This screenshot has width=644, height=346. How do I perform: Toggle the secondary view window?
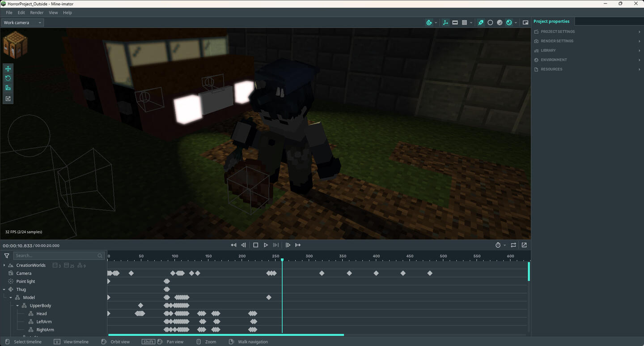pos(525,22)
